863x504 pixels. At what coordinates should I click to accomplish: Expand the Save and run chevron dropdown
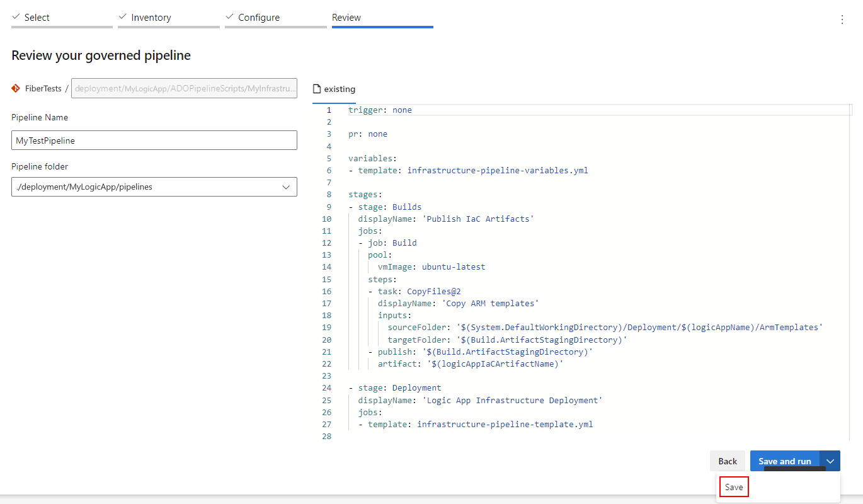coord(830,461)
